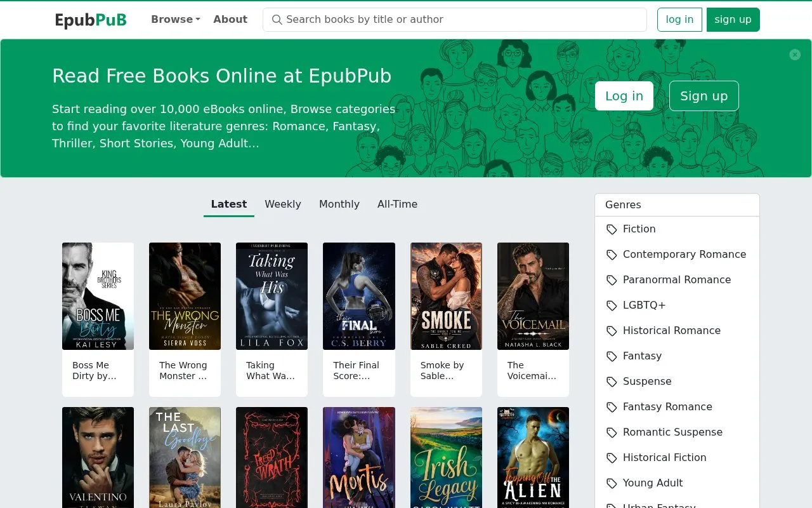Select the Fantasy genre link

[642, 356]
